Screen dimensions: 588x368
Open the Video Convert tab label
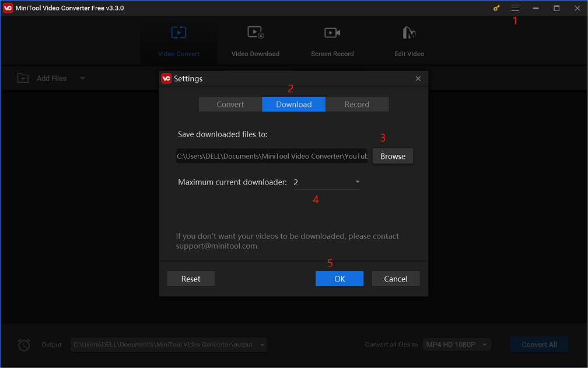pyautogui.click(x=179, y=54)
